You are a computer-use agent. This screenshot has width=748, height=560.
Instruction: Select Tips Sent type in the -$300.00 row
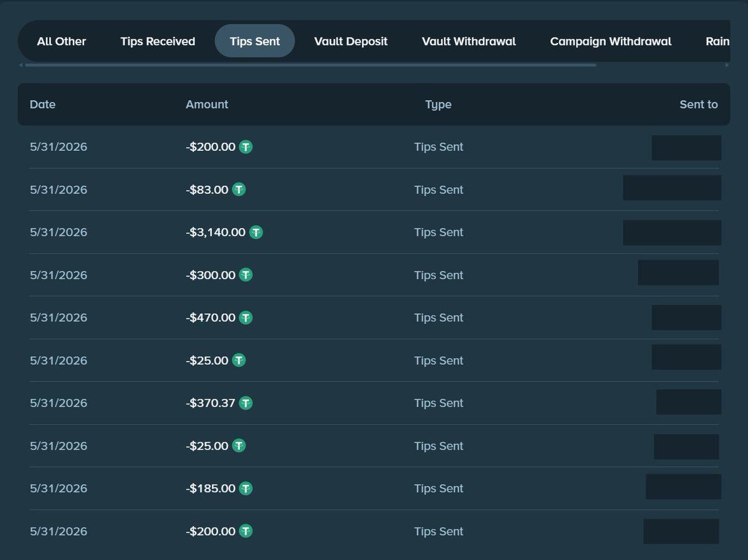coord(439,275)
